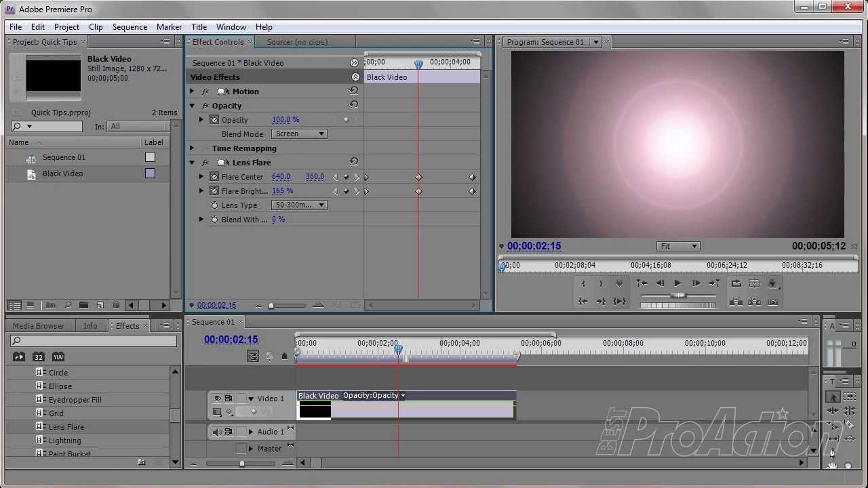868x488 pixels.
Task: Expand the Audio 1 track
Action: tap(251, 432)
